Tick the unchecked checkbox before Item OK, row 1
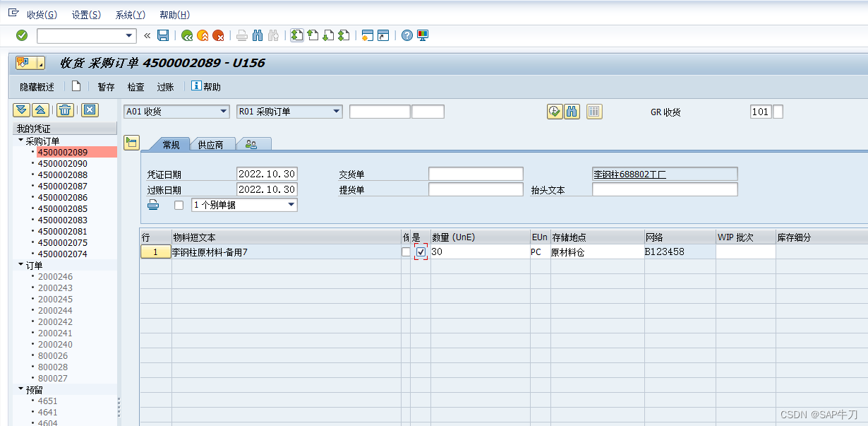Viewport: 868px width, 426px height. click(x=406, y=252)
